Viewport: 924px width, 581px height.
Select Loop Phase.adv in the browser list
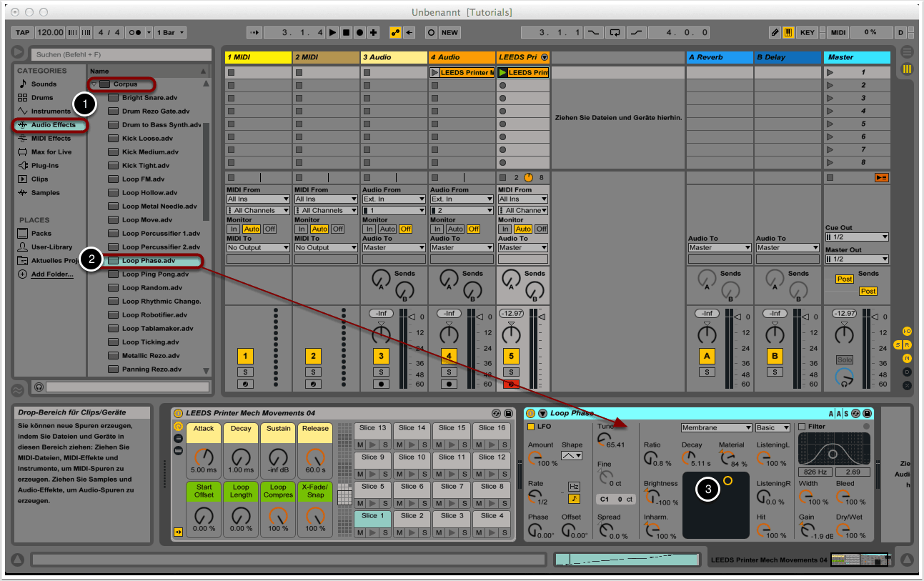(148, 261)
